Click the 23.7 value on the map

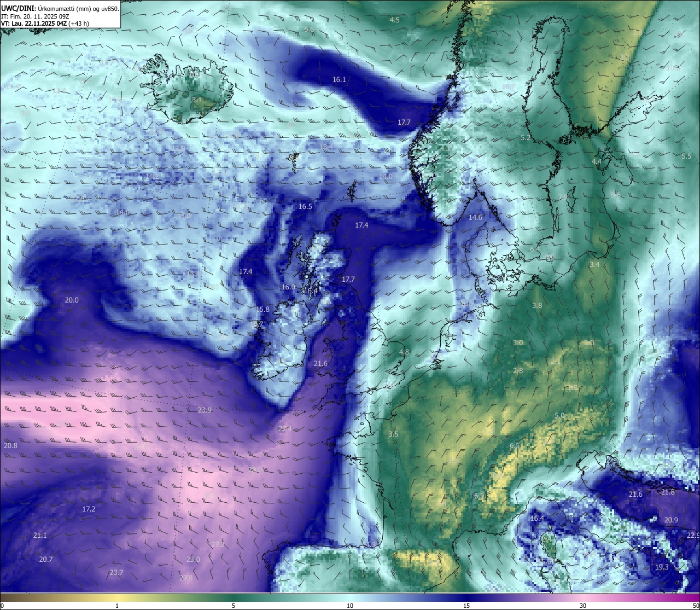pos(116,573)
